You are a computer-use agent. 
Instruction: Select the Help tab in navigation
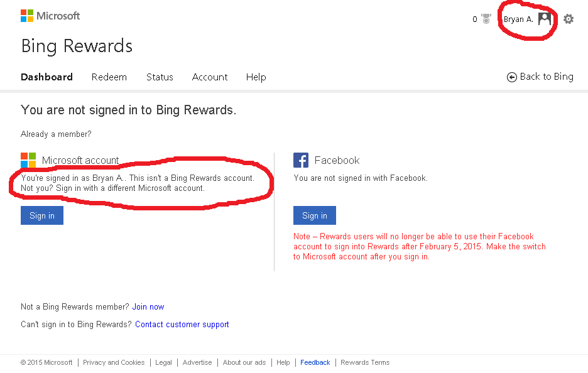click(256, 77)
